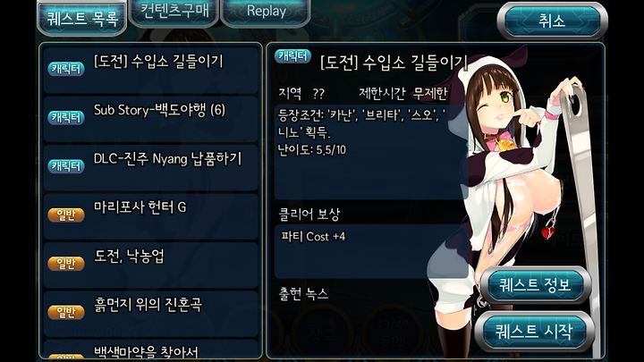The image size is (644, 362).
Task: Open the Replay tab
Action: tap(266, 12)
